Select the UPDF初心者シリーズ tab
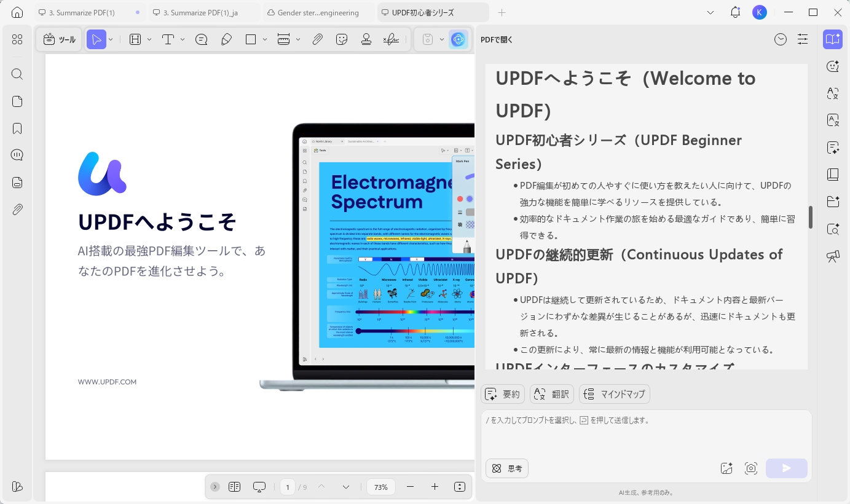The image size is (850, 504). click(x=433, y=12)
